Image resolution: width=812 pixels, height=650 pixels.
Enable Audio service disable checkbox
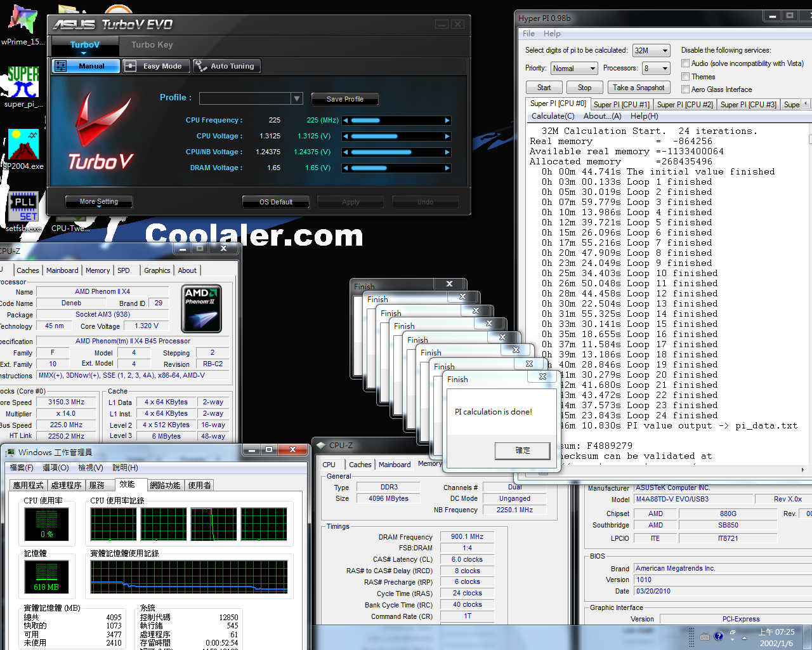[685, 63]
